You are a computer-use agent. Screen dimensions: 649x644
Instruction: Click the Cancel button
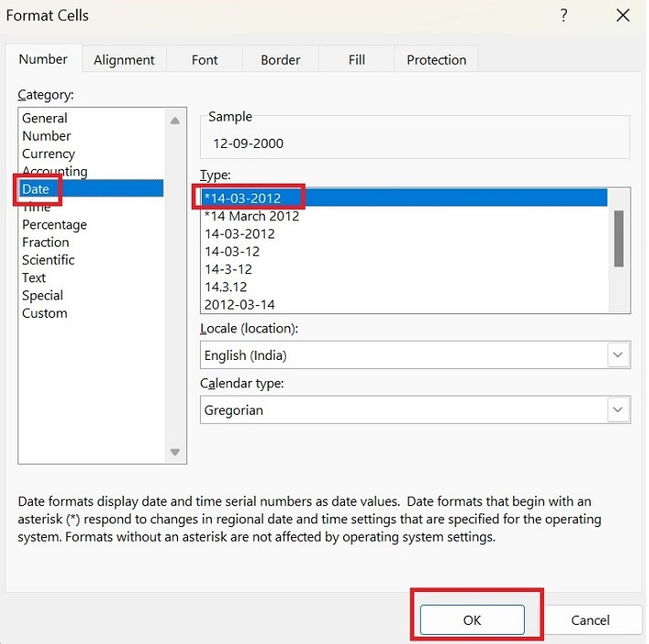(590, 619)
